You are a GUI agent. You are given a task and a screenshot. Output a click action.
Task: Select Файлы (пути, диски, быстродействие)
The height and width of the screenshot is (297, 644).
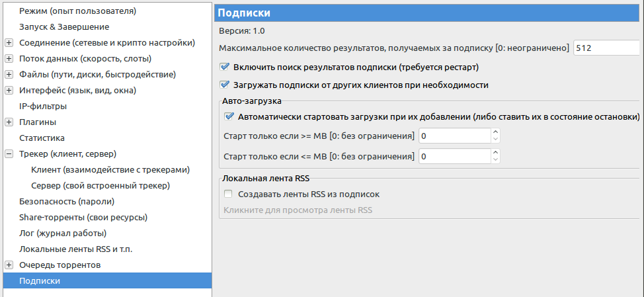pyautogui.click(x=97, y=75)
